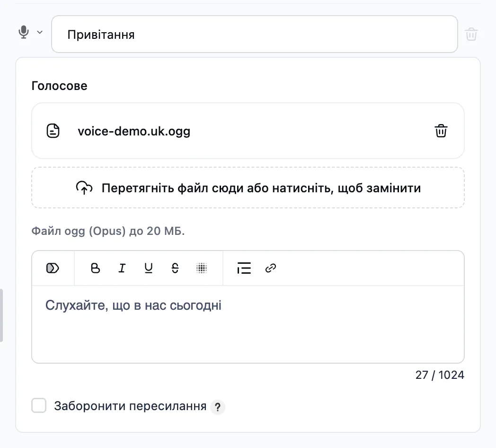Screen dimensions: 496x448
Task: Remove voice-demo.uk.ogg with trash icon
Action: (441, 131)
